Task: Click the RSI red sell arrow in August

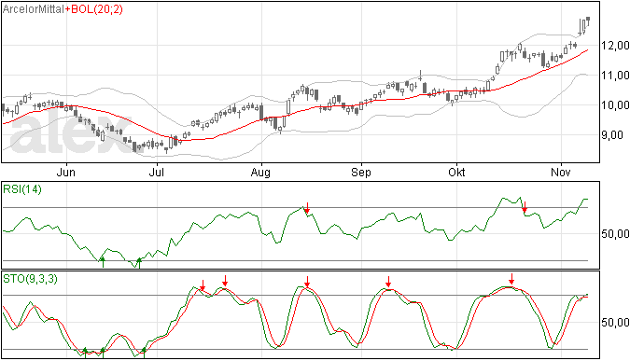Action: tap(307, 208)
